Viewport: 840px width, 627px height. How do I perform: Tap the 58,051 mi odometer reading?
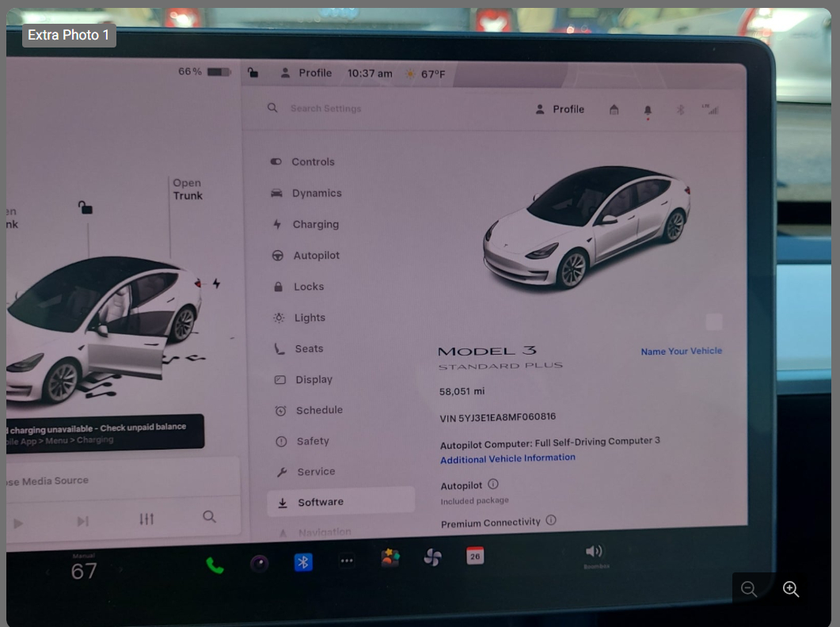point(462,391)
